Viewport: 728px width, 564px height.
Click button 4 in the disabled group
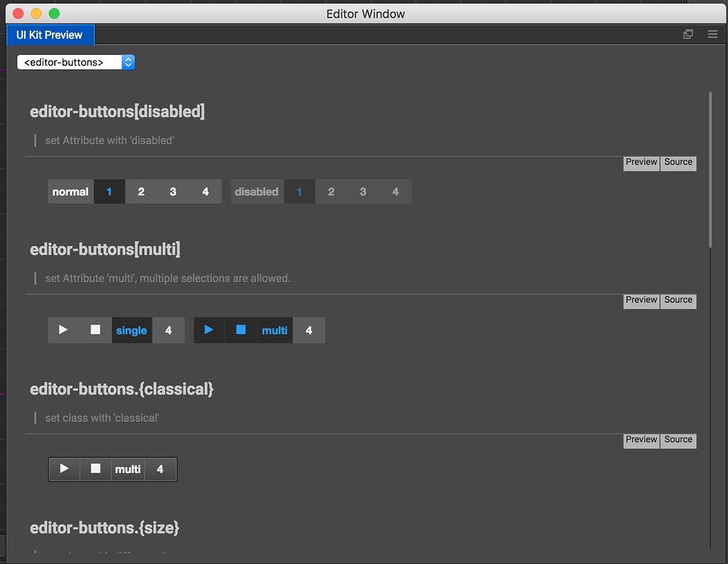point(396,192)
